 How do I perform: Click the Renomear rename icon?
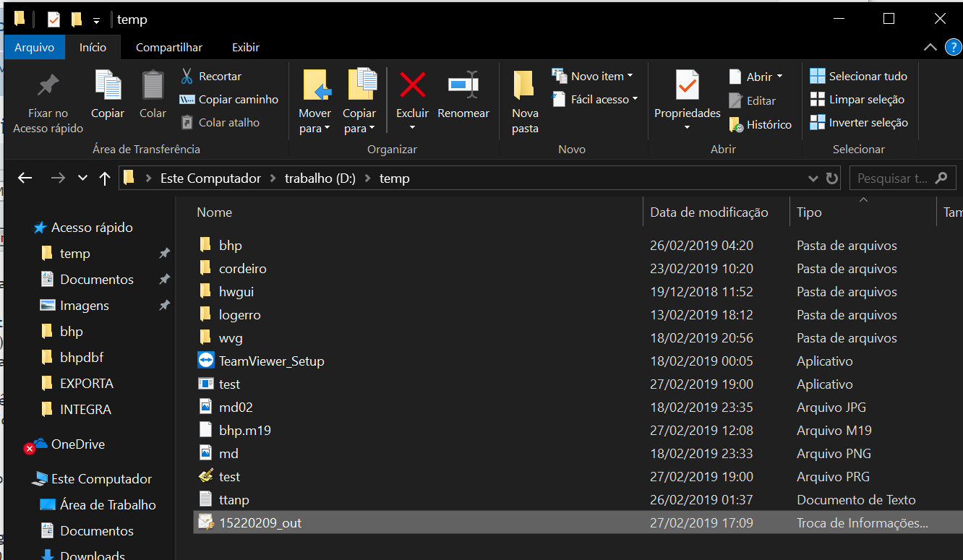pos(463,85)
